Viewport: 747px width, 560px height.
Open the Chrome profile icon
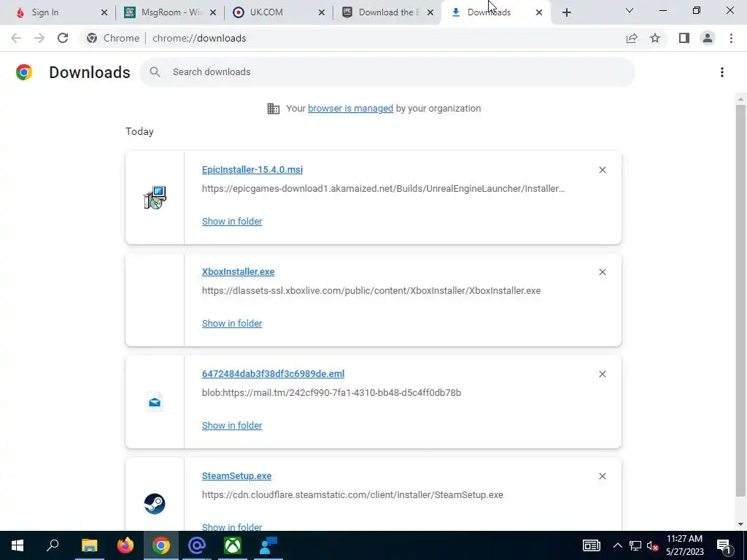tap(708, 38)
